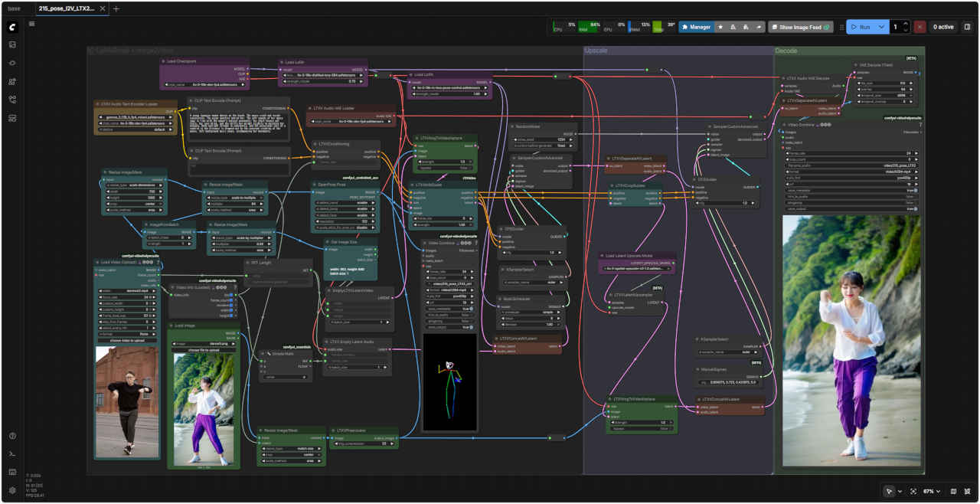This screenshot has height=504, width=980.
Task: Open the Model Library sidebar icon
Action: (x=12, y=81)
